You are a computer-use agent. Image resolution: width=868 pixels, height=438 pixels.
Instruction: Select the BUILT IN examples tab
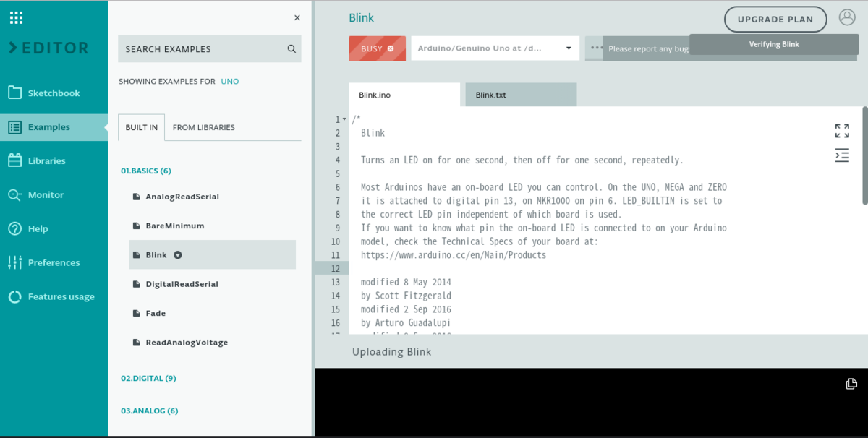point(141,127)
